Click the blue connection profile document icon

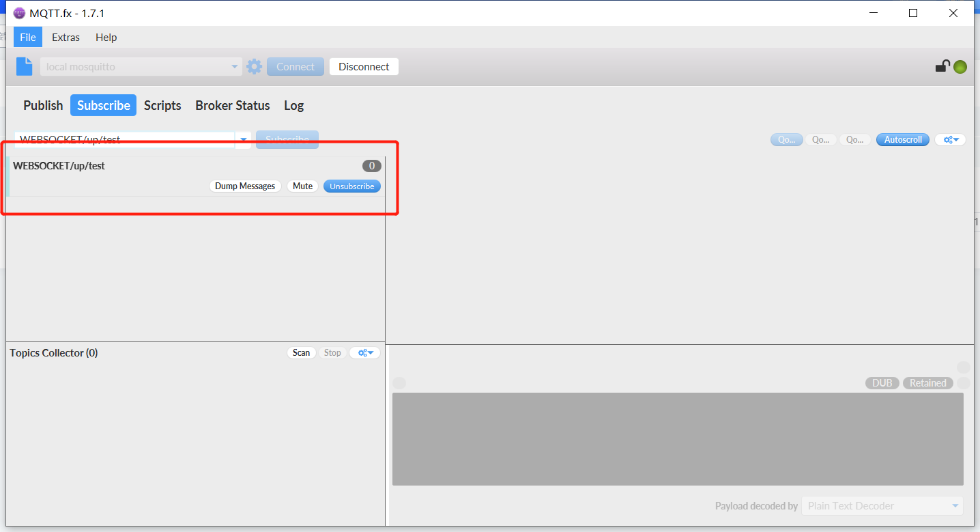tap(25, 66)
